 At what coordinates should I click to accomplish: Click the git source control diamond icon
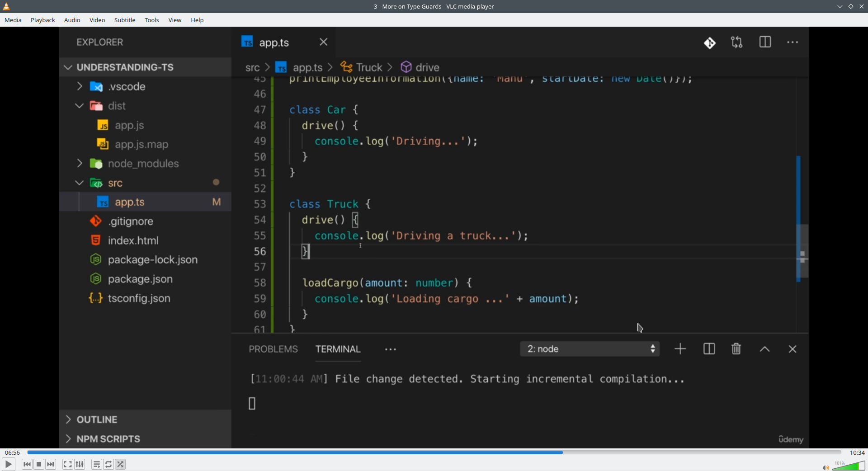[710, 43]
